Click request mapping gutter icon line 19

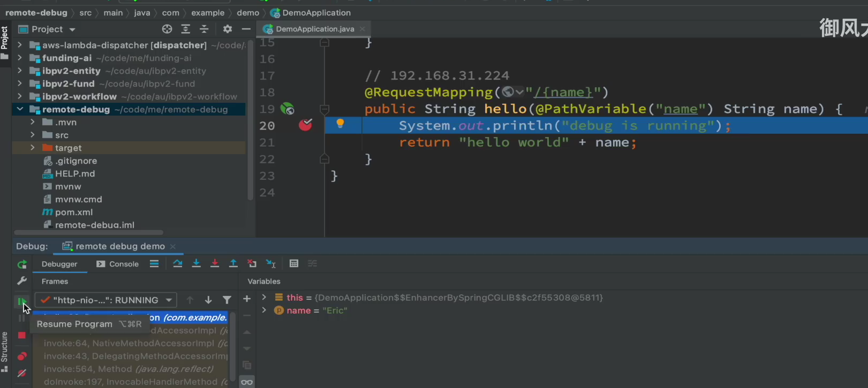(x=288, y=109)
